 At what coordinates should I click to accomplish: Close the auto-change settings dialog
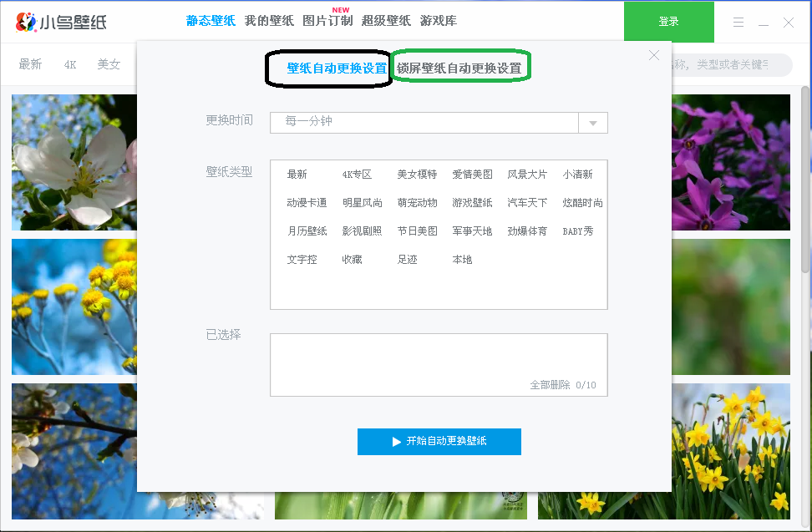654,55
